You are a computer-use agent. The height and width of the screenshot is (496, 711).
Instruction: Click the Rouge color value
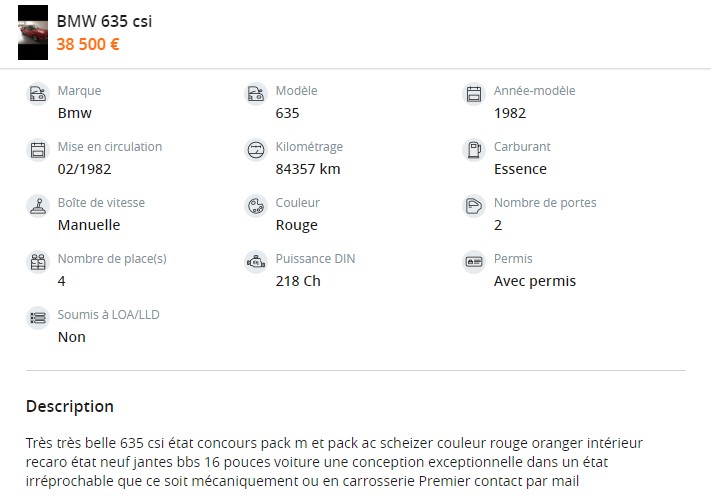(296, 225)
